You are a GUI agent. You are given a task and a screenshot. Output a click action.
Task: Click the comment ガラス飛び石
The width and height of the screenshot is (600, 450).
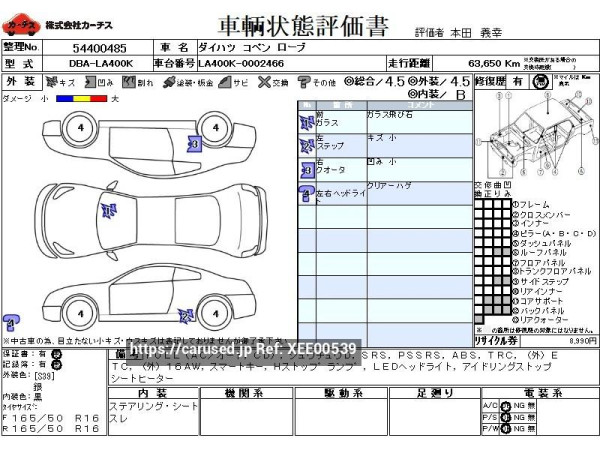coord(390,114)
